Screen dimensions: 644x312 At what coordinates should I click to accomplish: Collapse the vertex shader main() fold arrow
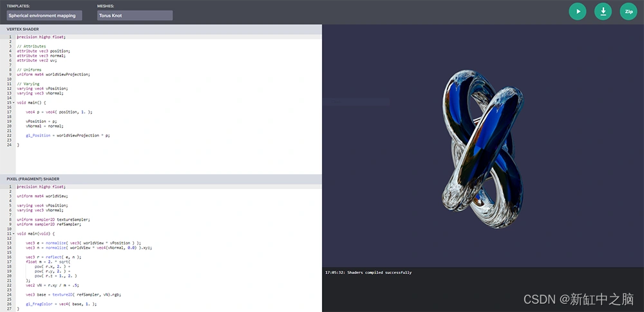(x=14, y=103)
